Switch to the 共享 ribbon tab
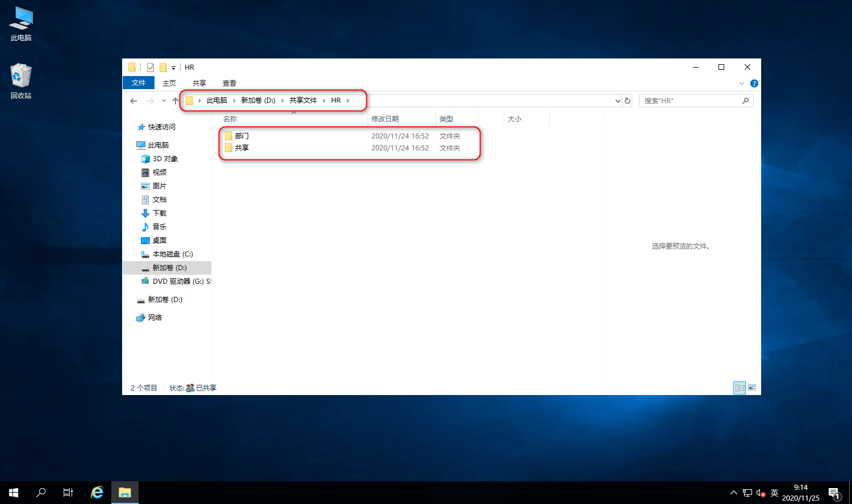This screenshot has width=852, height=504. pos(199,83)
